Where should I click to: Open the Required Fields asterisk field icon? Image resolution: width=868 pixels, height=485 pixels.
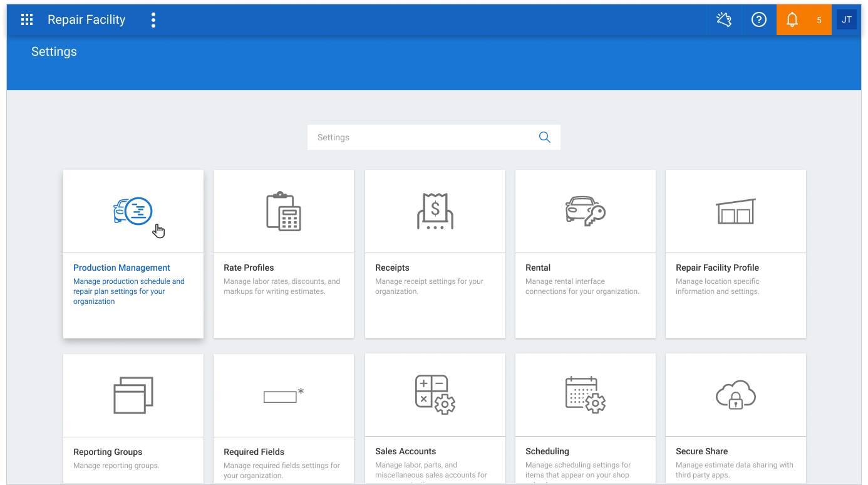click(x=284, y=395)
